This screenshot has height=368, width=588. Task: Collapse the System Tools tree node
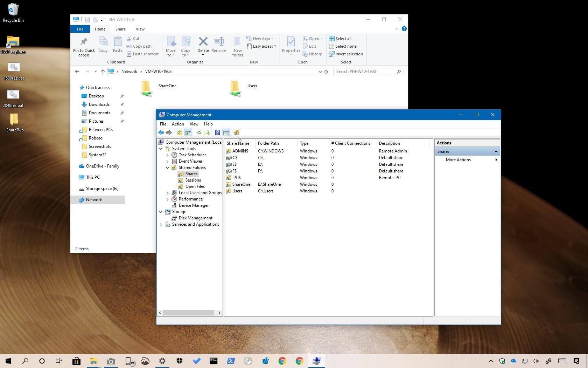coord(161,149)
